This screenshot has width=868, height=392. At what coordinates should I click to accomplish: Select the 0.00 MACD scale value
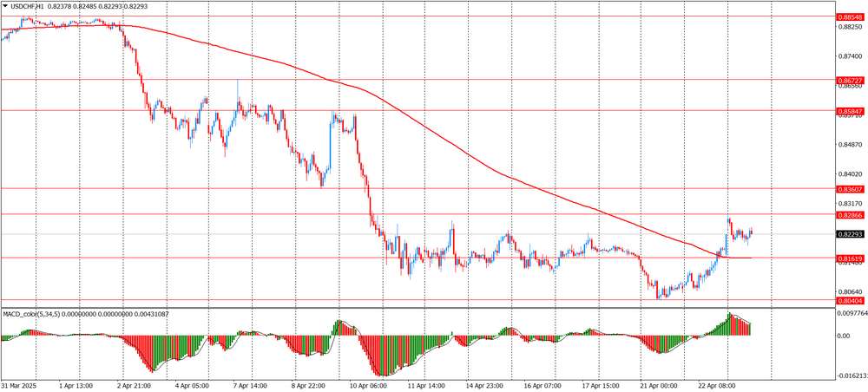tap(845, 336)
